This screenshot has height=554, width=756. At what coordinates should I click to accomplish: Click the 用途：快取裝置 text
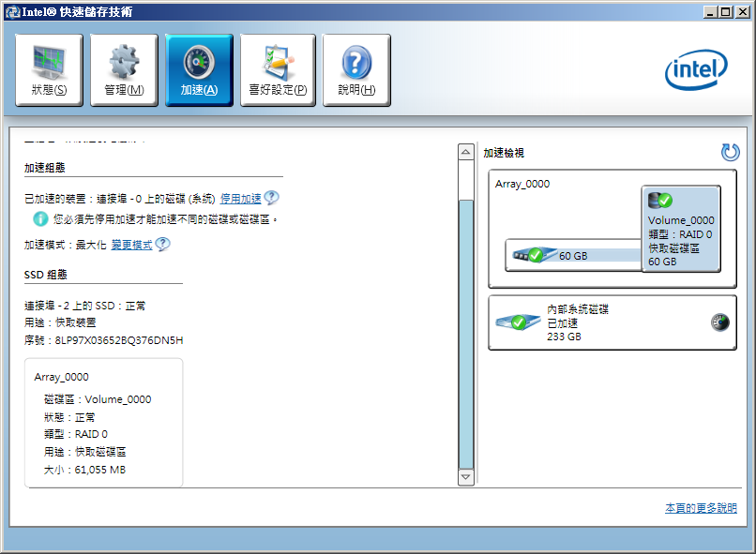click(x=60, y=322)
